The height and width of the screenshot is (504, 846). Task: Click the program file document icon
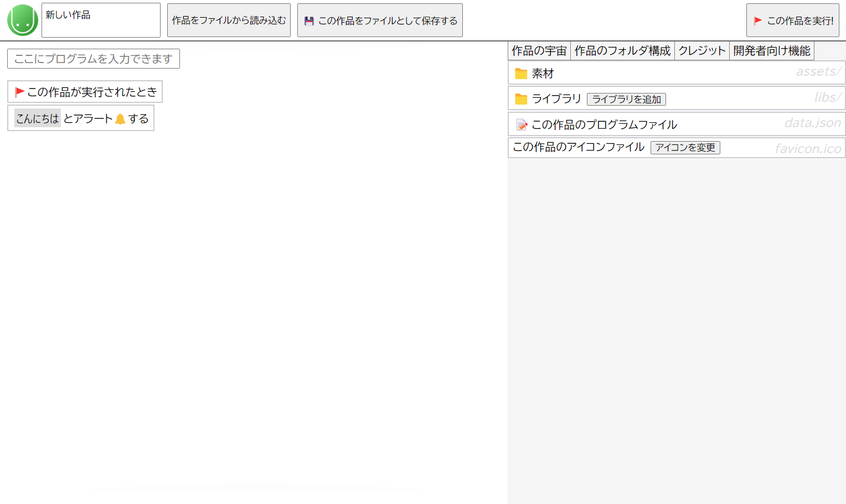point(522,125)
